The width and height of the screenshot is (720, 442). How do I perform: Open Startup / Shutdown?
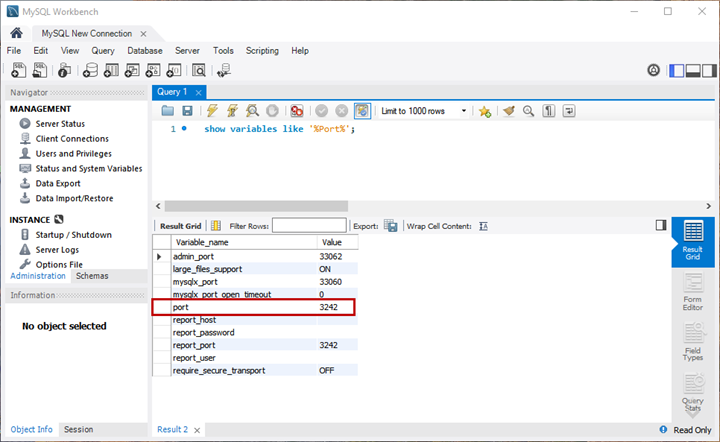coord(73,235)
